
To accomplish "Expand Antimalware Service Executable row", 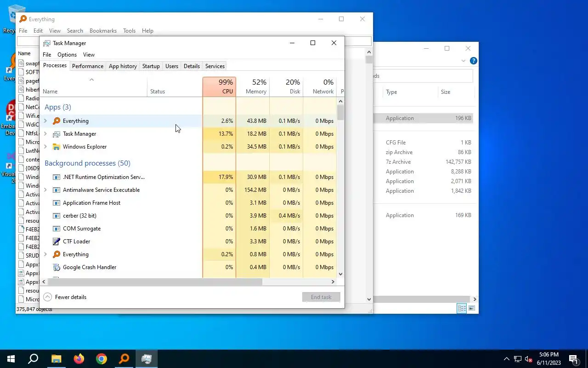I will click(x=45, y=190).
